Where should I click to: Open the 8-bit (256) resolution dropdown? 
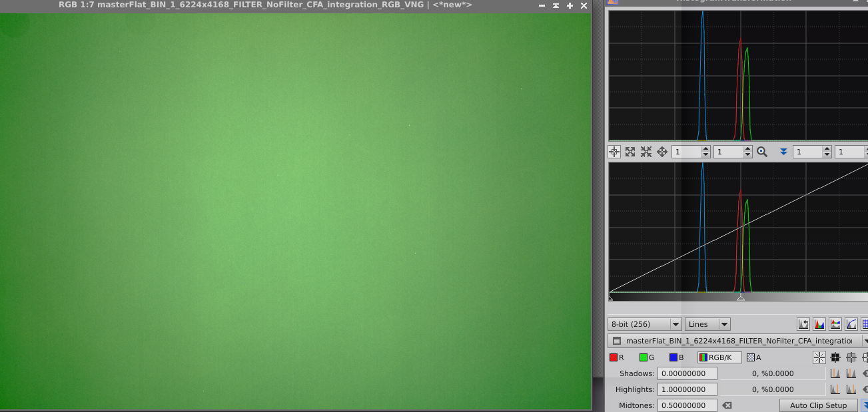[x=645, y=324]
